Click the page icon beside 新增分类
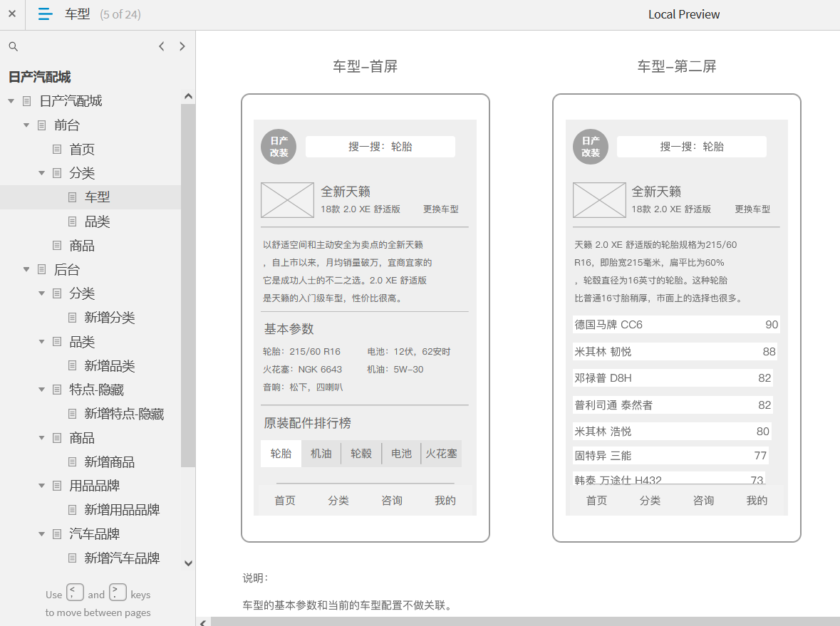The image size is (840, 626). coord(73,318)
